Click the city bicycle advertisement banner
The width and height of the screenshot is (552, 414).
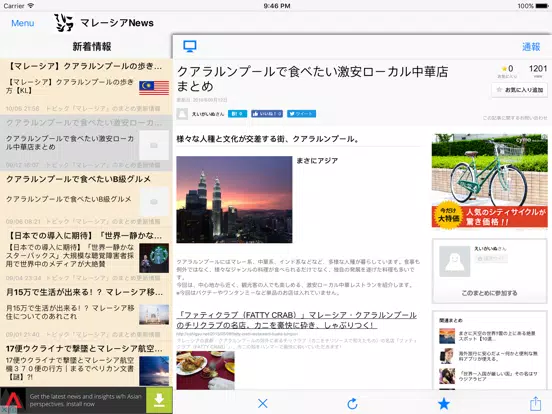click(x=489, y=181)
